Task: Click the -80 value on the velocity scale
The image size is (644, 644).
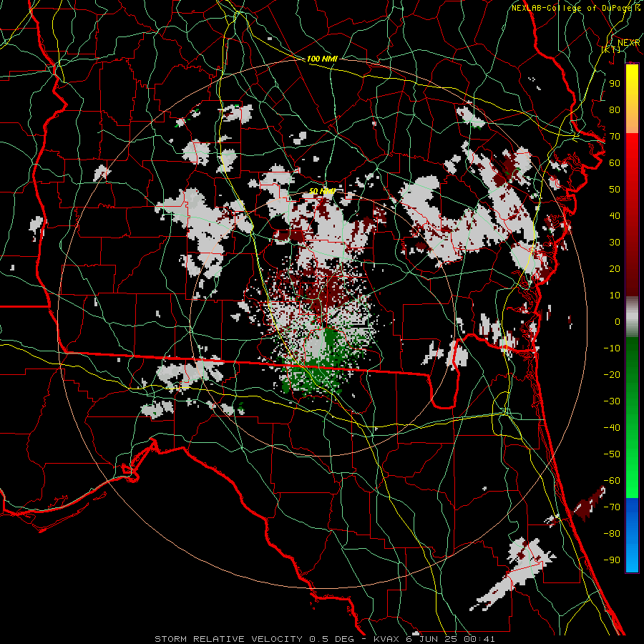Action: click(612, 534)
